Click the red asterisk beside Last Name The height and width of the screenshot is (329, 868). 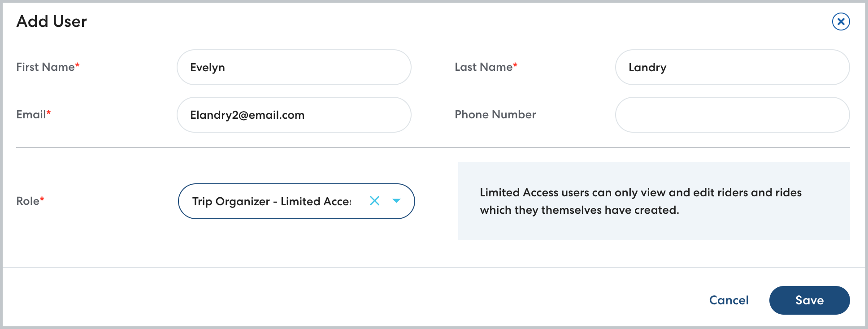tap(515, 65)
